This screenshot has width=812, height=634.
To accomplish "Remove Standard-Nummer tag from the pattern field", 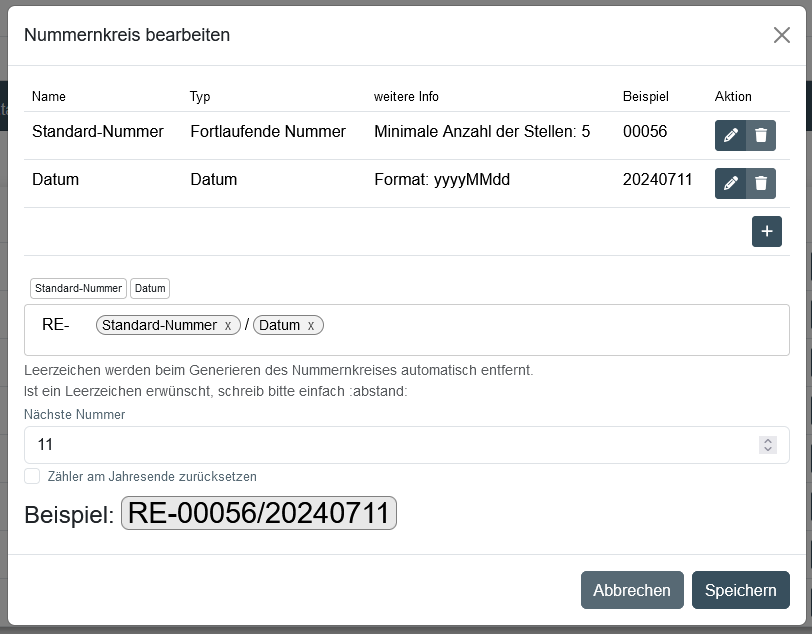I will click(228, 326).
